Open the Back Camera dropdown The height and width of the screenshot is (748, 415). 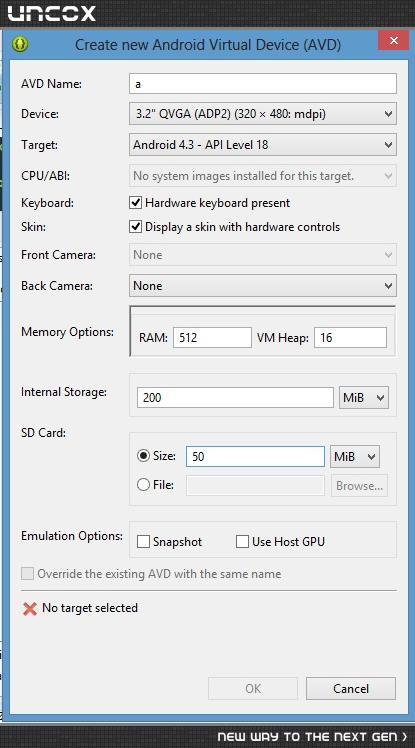(262, 286)
